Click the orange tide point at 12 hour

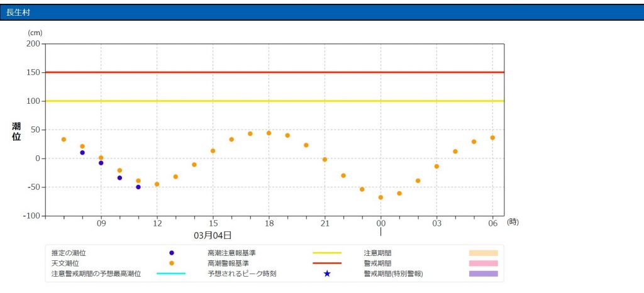pos(157,184)
